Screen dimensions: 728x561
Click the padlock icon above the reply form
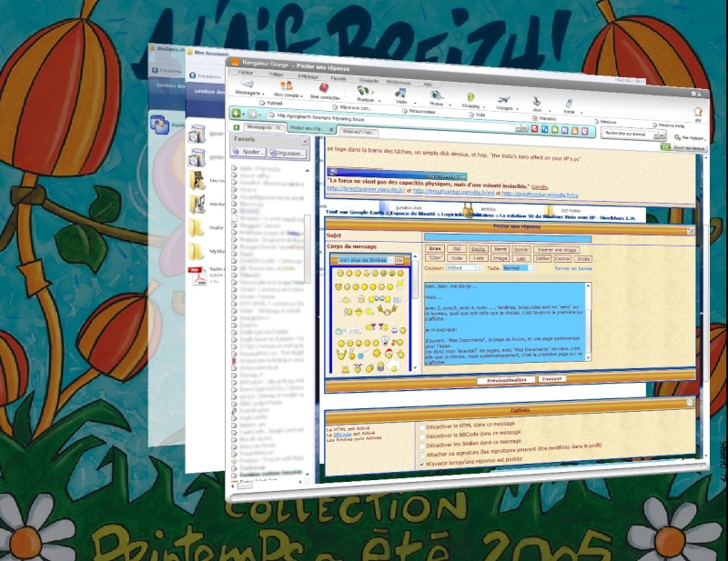tap(468, 210)
